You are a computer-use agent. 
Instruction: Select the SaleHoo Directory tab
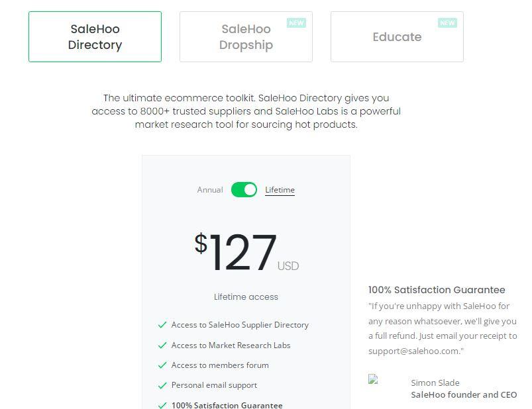click(95, 36)
